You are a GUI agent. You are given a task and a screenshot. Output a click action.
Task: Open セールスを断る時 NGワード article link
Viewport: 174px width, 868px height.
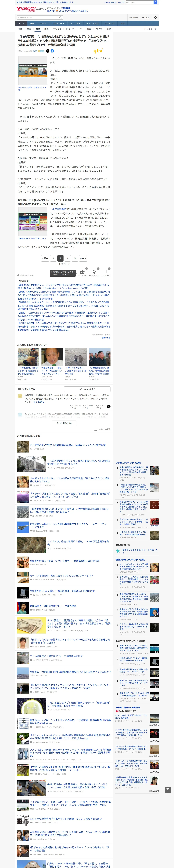click(x=61, y=575)
